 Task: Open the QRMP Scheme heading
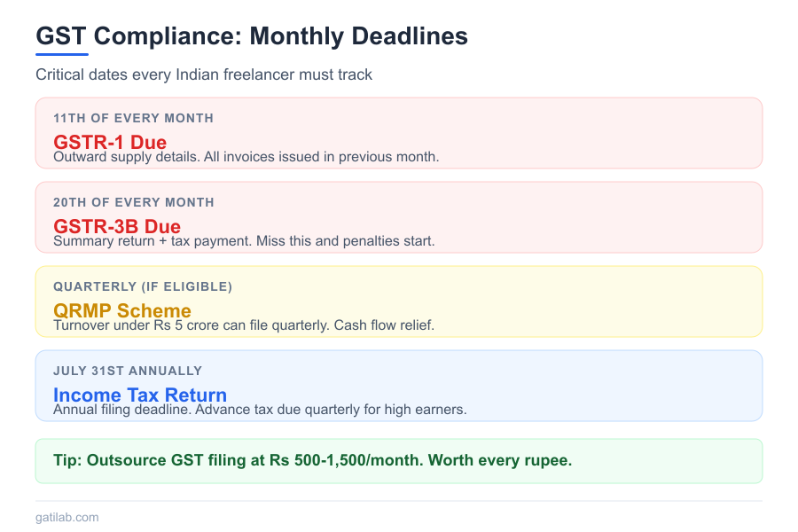point(122,309)
